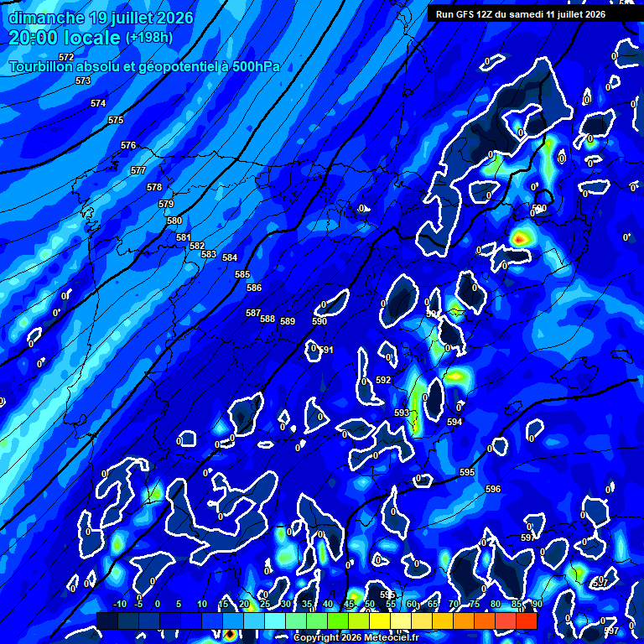Click the red vorticity maximum hotspot
Viewport: 644px width, 644px height.
(x=519, y=239)
